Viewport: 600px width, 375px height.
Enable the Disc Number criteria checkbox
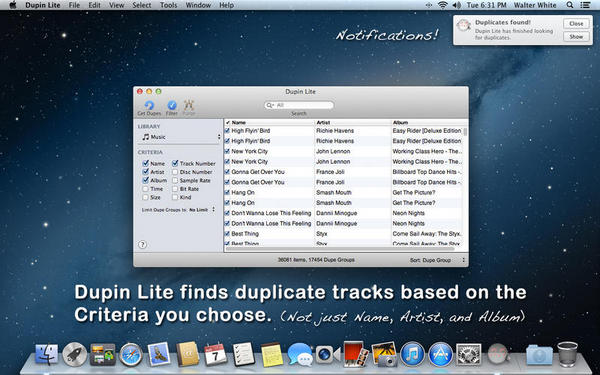point(175,172)
